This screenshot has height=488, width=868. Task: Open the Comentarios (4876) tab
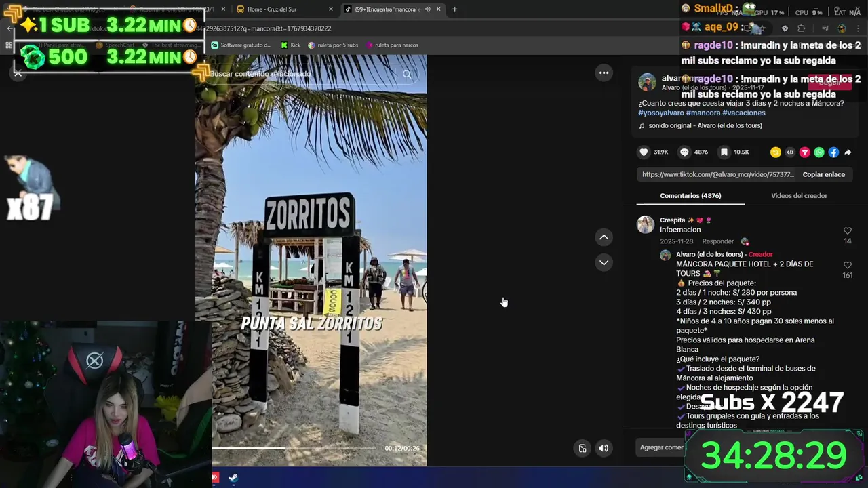pos(690,196)
